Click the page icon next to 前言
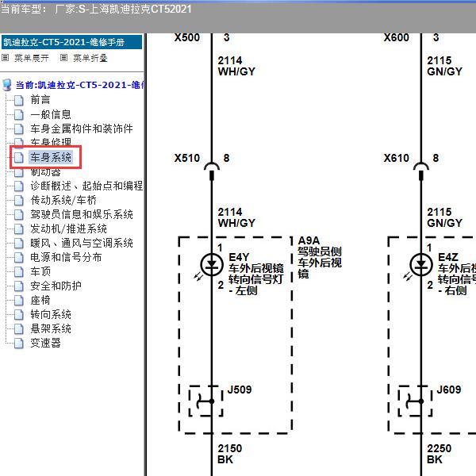Screen dimensions: 476x476 tap(19, 100)
